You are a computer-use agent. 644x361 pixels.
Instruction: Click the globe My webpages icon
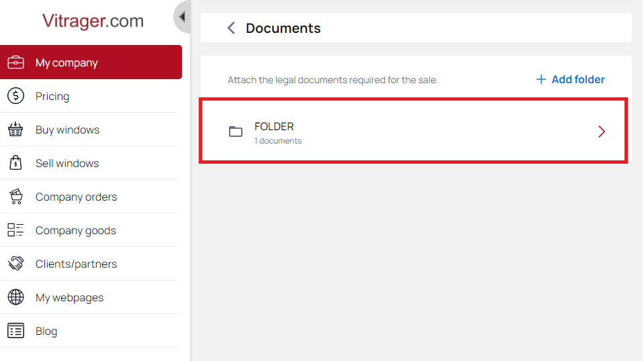pos(15,297)
